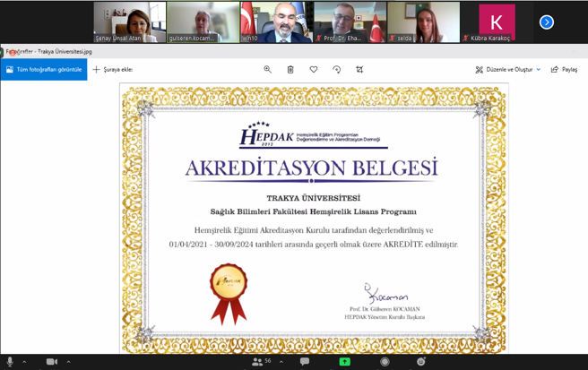The image size is (588, 370).
Task: Click the Şuraya ekle button
Action: (x=113, y=69)
